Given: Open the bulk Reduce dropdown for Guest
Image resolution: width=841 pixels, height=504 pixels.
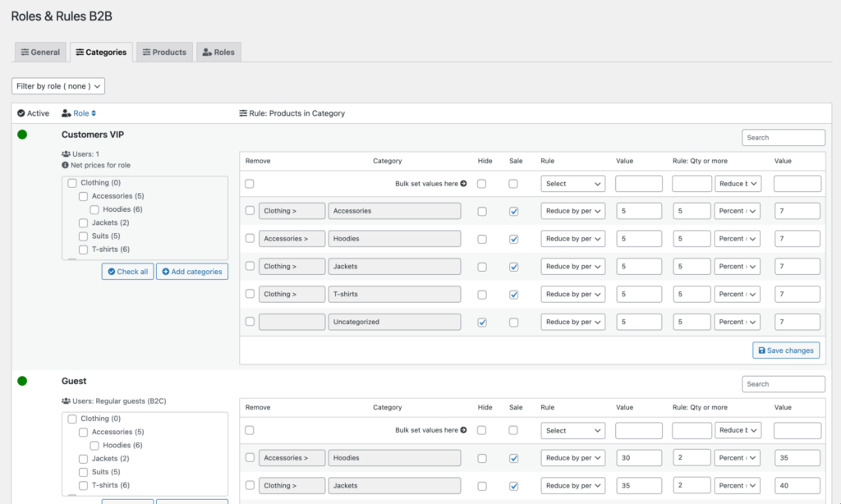Looking at the screenshot, I should coord(738,430).
